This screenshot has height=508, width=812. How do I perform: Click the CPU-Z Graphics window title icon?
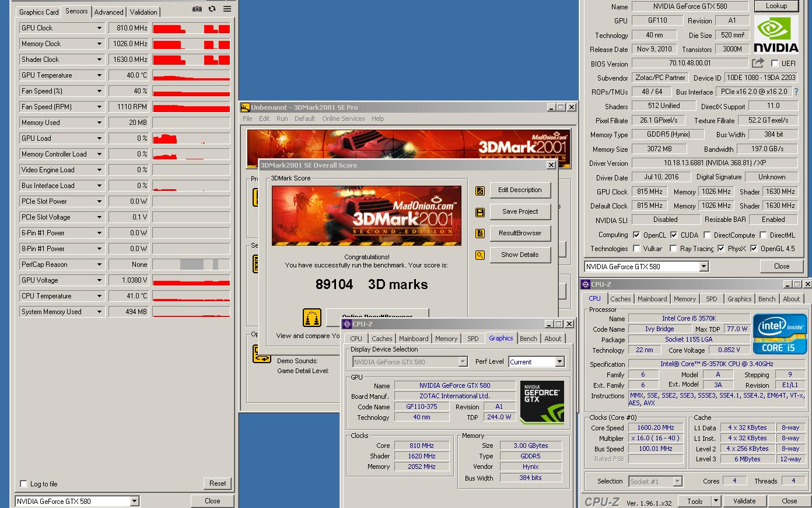[347, 324]
